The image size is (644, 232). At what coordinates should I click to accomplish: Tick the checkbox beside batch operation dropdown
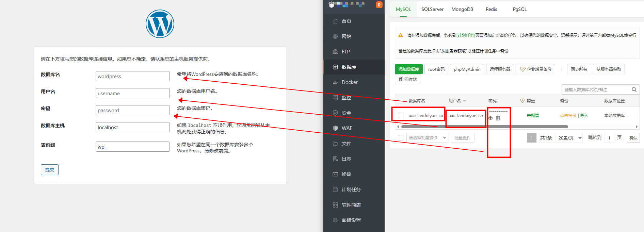click(401, 138)
